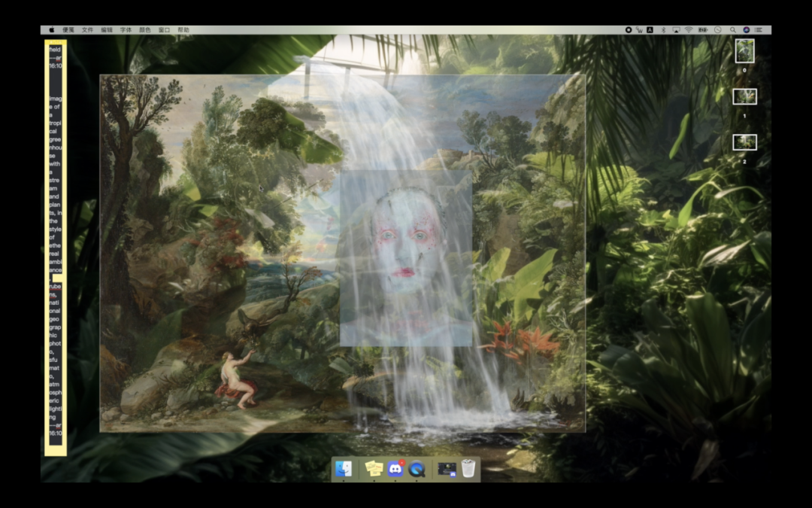Click 'tropi' text in the sticky note
This screenshot has width=812, height=508.
coord(56,123)
